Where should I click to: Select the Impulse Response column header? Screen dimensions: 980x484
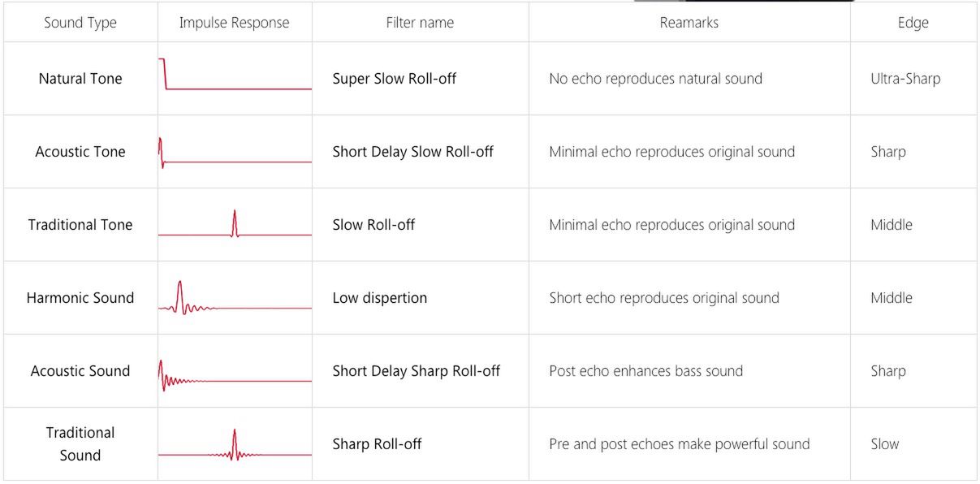click(x=235, y=23)
